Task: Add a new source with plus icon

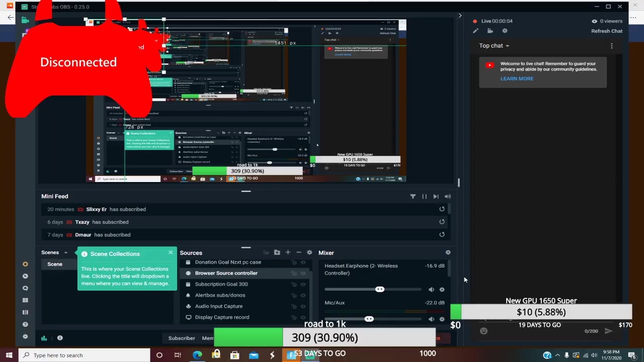Action: [288, 252]
